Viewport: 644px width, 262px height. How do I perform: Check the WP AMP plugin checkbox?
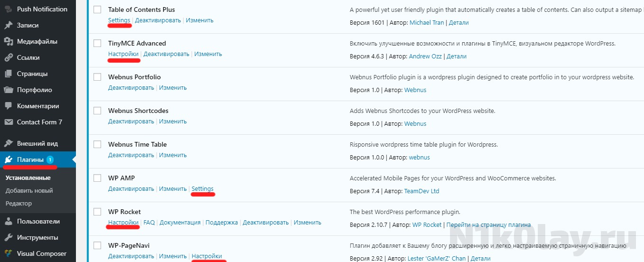(97, 178)
